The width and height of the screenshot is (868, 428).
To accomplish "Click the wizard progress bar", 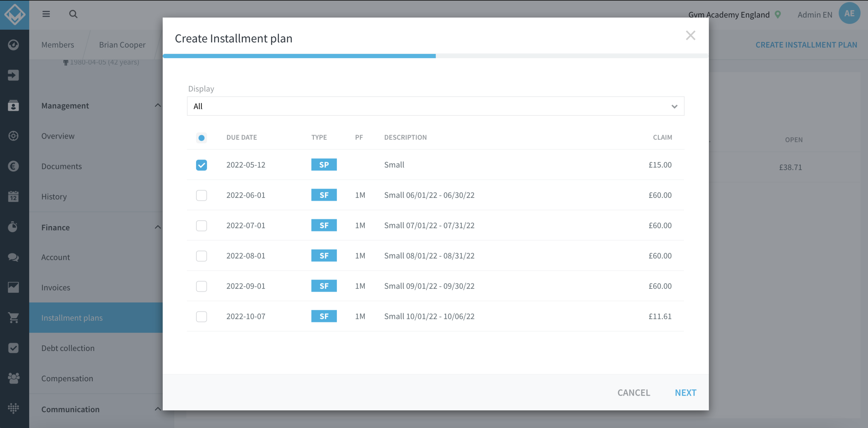I will point(435,56).
